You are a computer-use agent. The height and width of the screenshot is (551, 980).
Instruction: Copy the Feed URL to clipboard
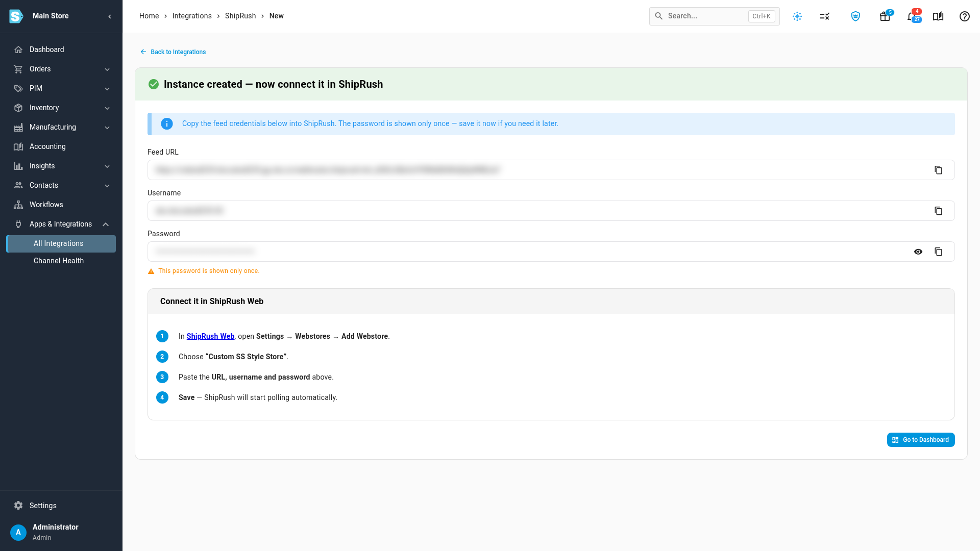pos(938,170)
